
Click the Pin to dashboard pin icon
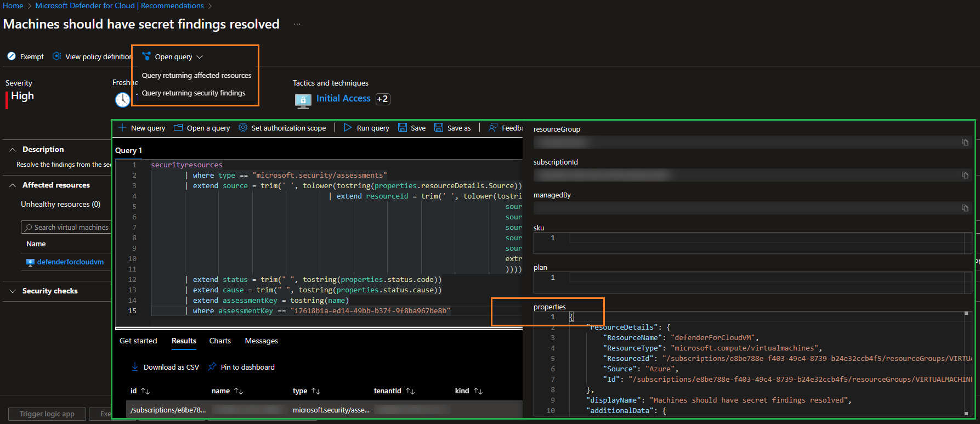pos(212,367)
